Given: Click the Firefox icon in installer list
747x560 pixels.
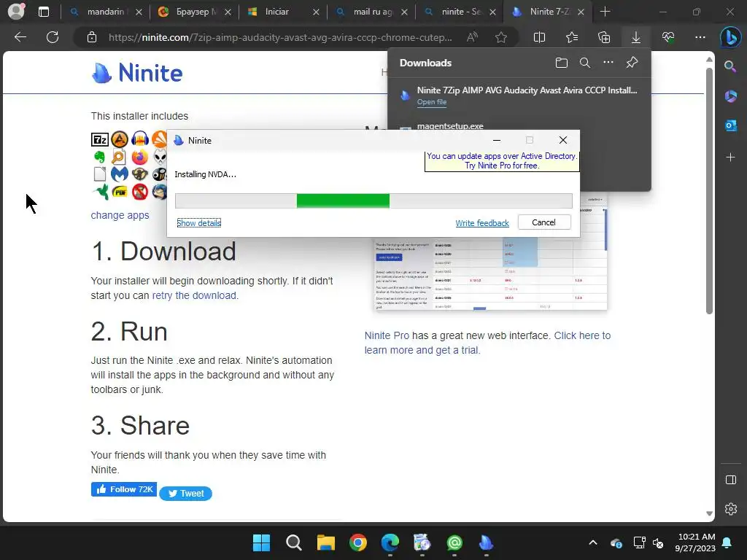Looking at the screenshot, I should tap(139, 157).
